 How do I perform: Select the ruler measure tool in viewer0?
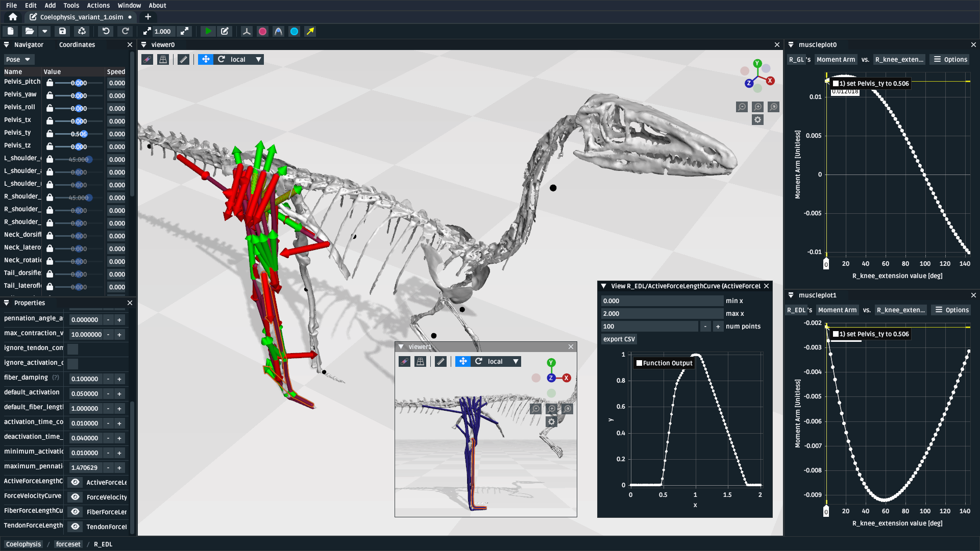[x=184, y=60]
